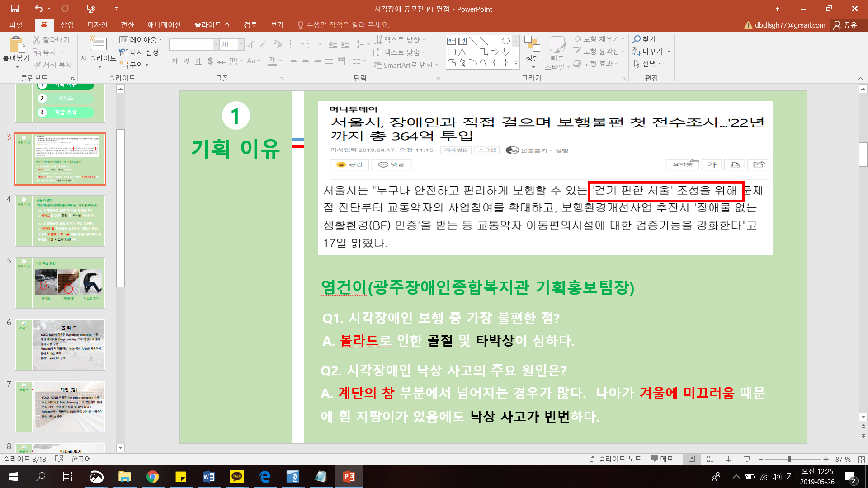Click the Arrange (정렬) icon
Image resolution: width=868 pixels, height=488 pixels.
(532, 45)
